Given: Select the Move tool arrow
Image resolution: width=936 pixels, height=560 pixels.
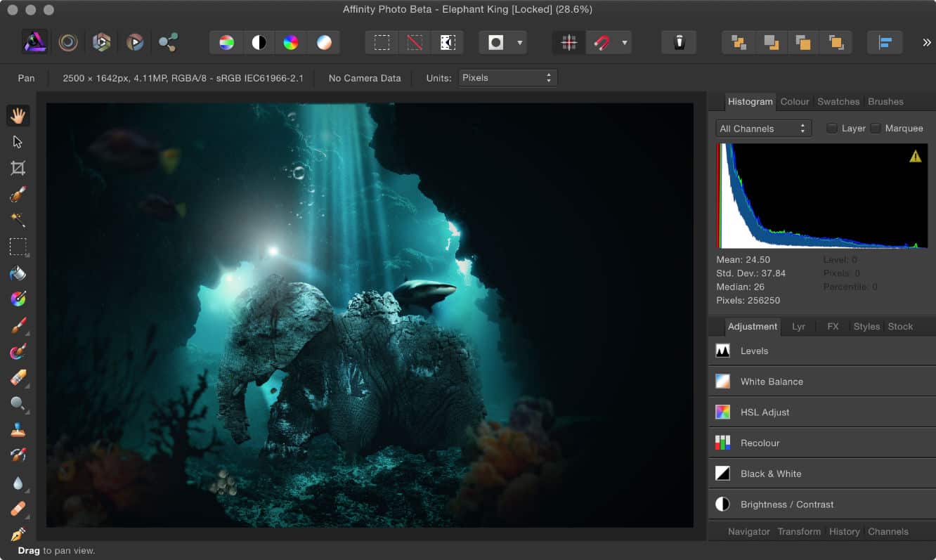Looking at the screenshot, I should (x=18, y=141).
